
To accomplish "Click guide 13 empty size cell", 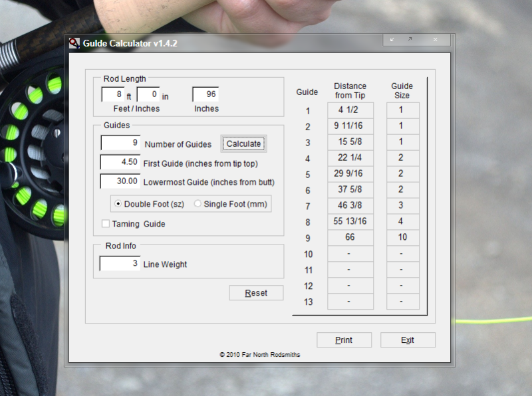I will click(x=403, y=302).
